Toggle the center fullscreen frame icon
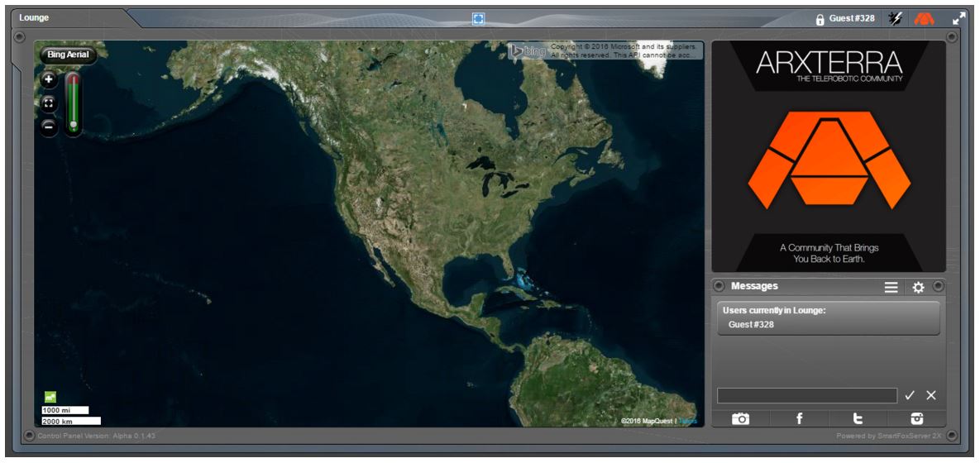The height and width of the screenshot is (463, 980). tap(478, 19)
